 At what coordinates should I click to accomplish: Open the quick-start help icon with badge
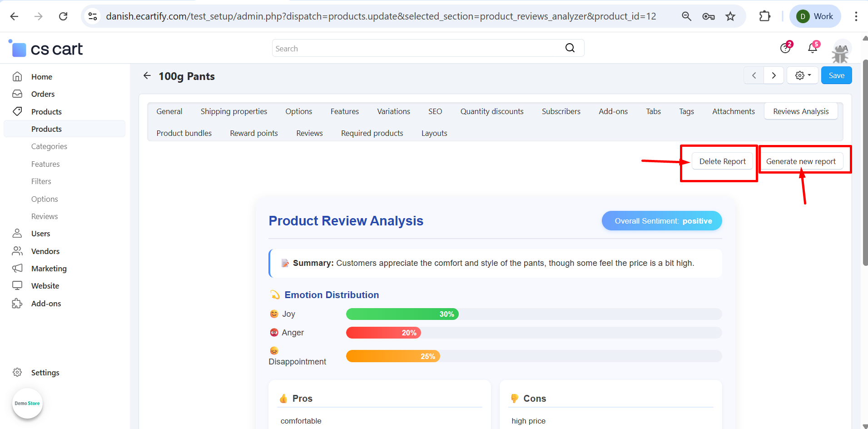point(785,48)
